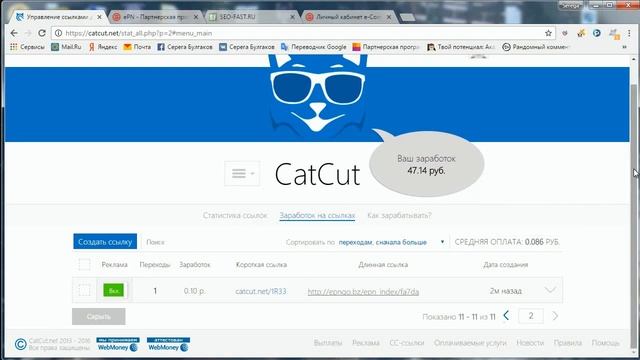640x360 pixels.
Task: Go to the next page arrow
Action: tap(555, 316)
